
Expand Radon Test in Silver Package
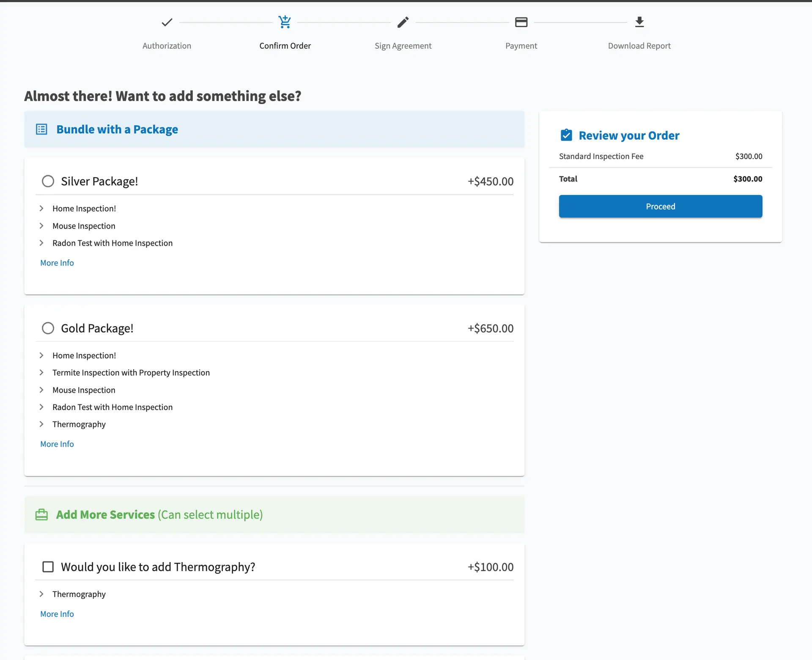point(41,243)
